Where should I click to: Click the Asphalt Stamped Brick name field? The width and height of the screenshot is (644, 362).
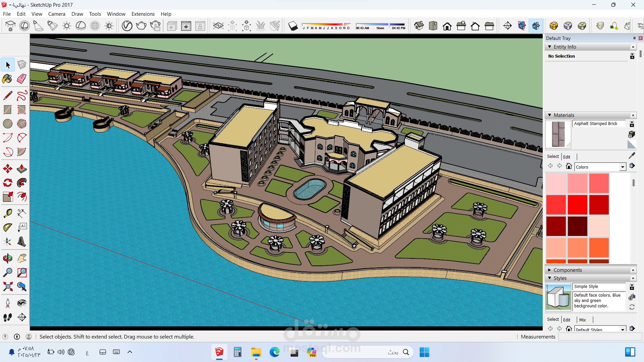coord(598,124)
